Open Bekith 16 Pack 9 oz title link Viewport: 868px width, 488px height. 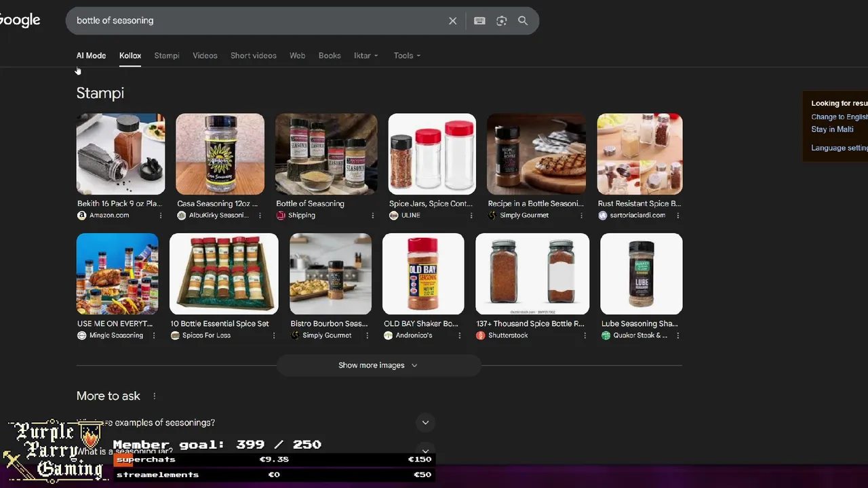119,203
